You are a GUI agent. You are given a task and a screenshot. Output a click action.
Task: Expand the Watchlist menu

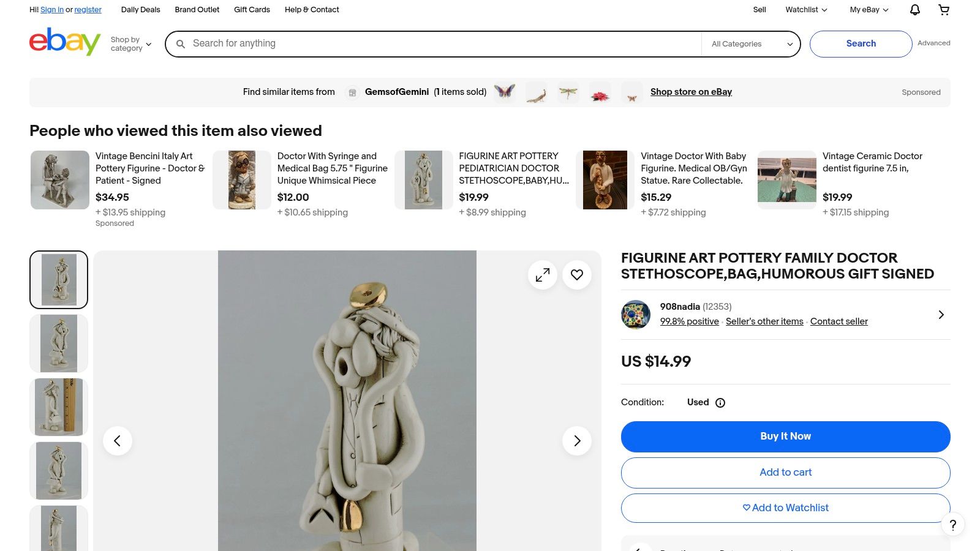(x=805, y=10)
